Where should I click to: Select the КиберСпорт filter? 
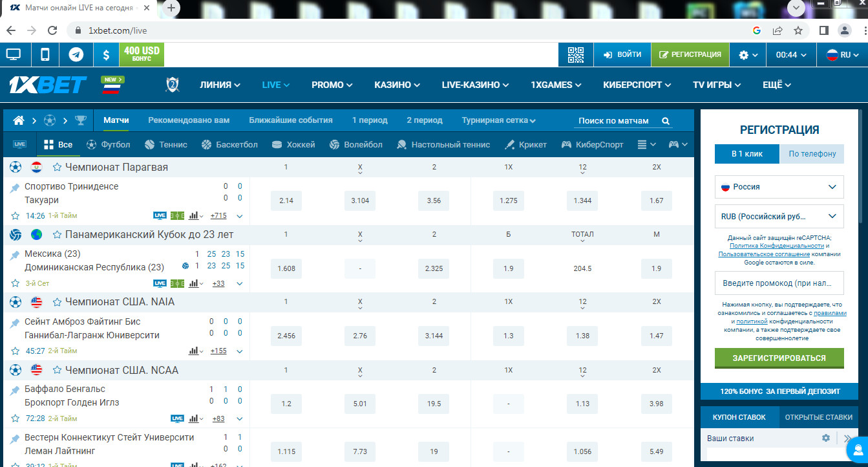pyautogui.click(x=592, y=145)
